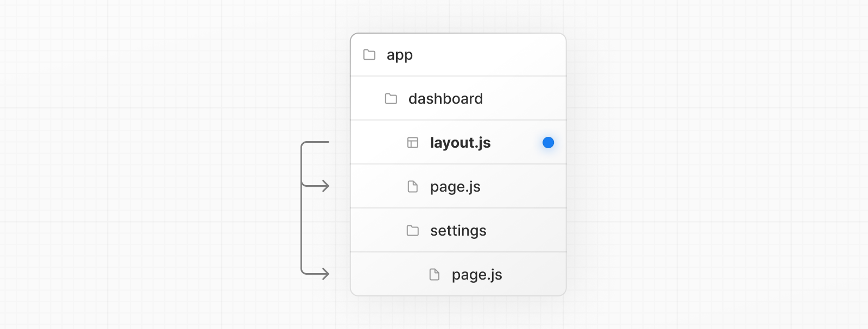Click the settings folder icon
The image size is (868, 329).
[413, 231]
